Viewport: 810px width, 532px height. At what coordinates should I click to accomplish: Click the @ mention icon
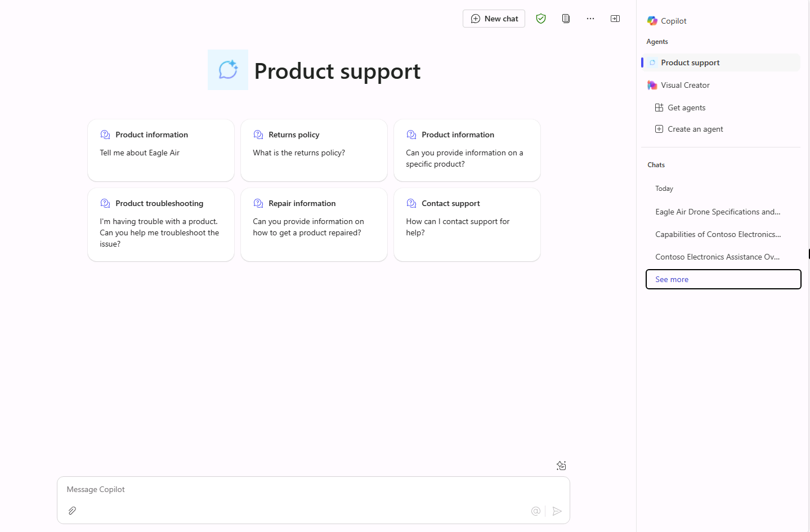point(536,511)
